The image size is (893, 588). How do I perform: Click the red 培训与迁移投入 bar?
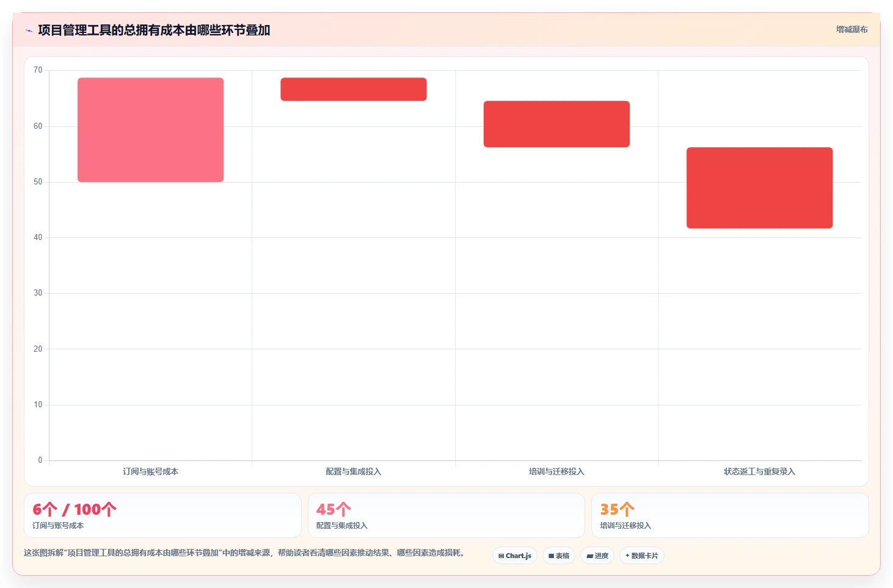click(556, 124)
